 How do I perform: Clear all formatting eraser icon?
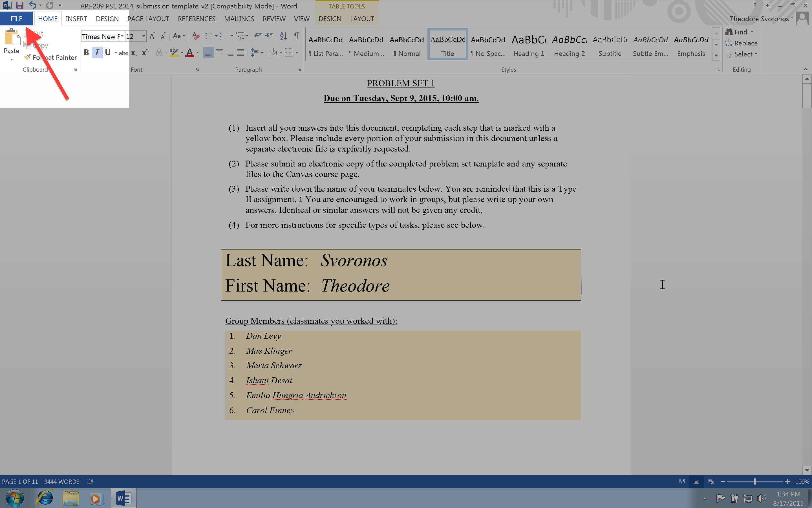(196, 36)
